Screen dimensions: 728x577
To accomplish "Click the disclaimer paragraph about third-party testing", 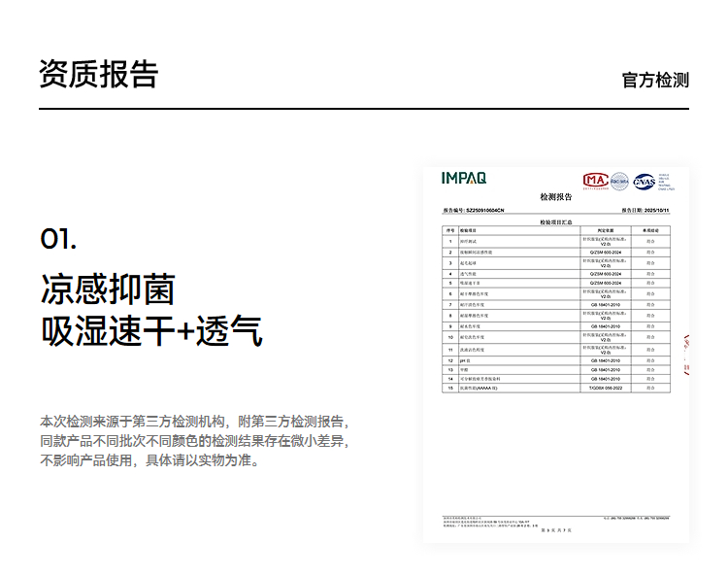I will pyautogui.click(x=194, y=441).
